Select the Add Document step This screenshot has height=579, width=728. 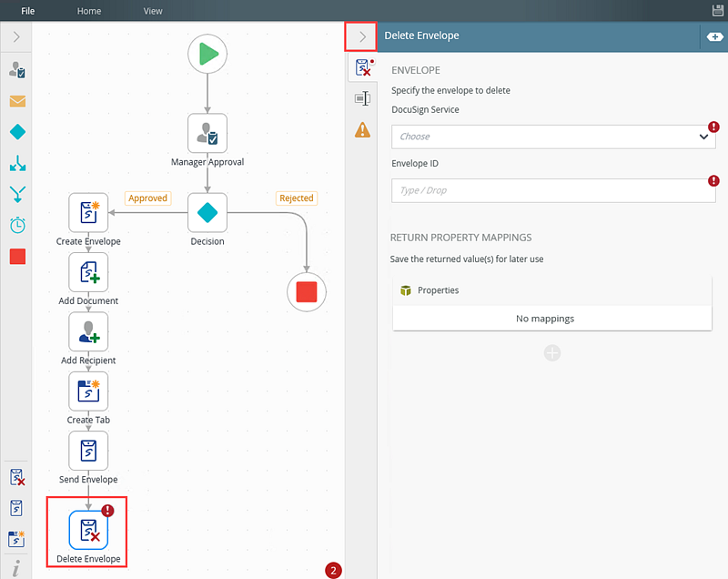[88, 272]
